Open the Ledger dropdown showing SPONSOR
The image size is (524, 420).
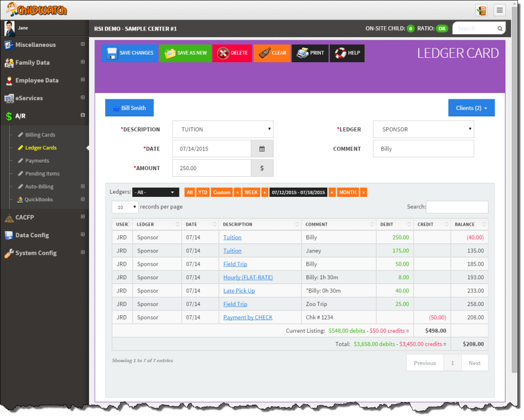424,129
